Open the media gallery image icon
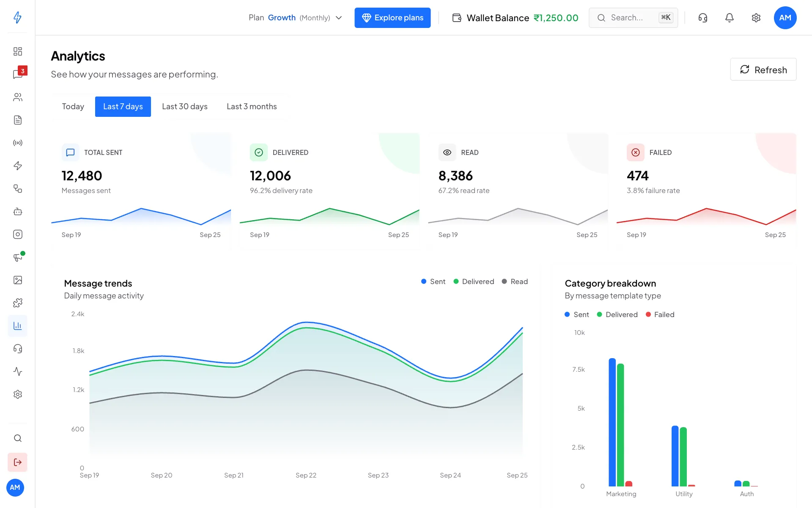Image resolution: width=812 pixels, height=508 pixels. (x=17, y=280)
